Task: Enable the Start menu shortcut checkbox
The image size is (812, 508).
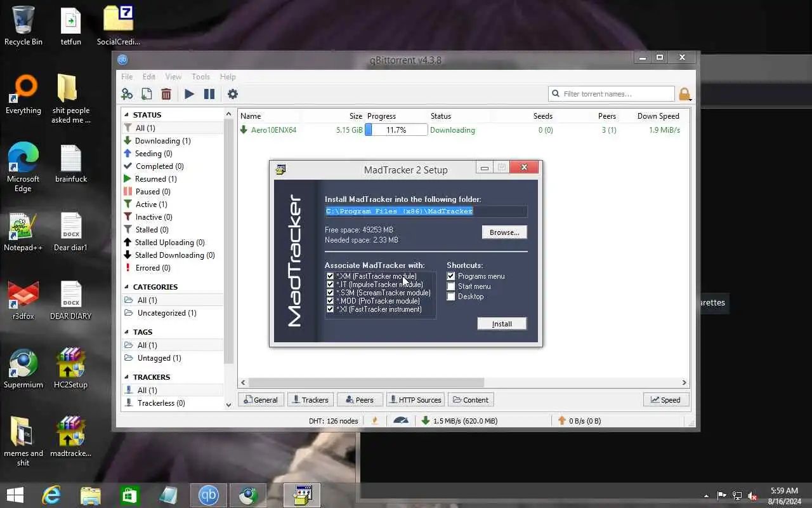Action: pos(451,286)
